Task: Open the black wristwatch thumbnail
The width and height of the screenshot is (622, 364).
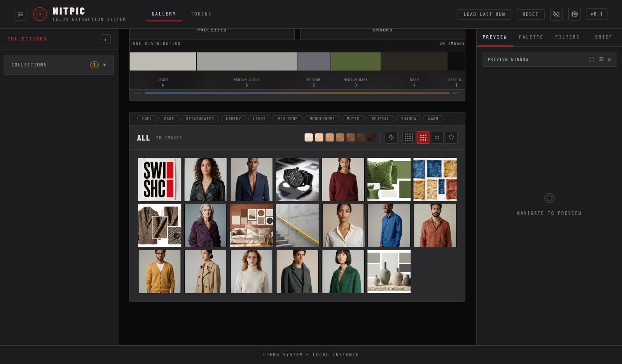Action: point(297,179)
